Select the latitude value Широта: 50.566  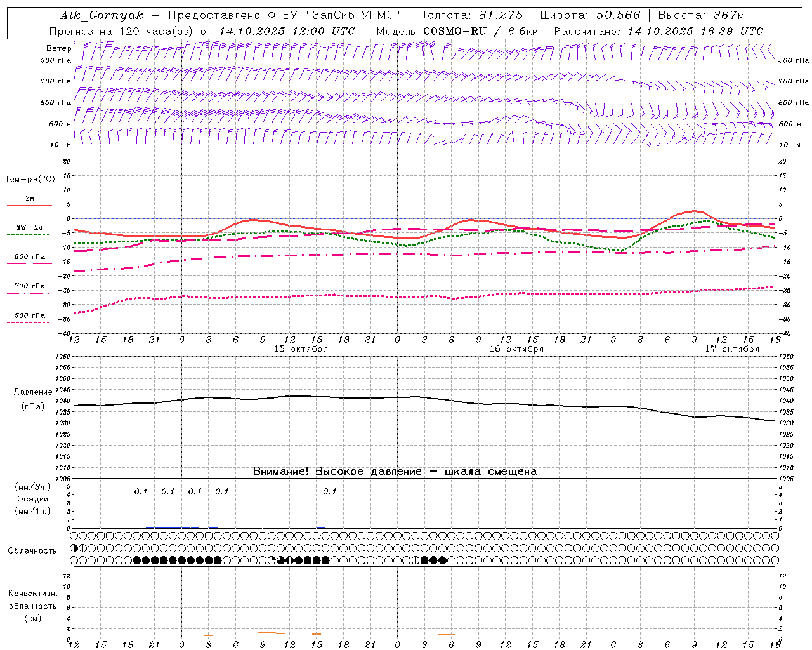coord(590,15)
